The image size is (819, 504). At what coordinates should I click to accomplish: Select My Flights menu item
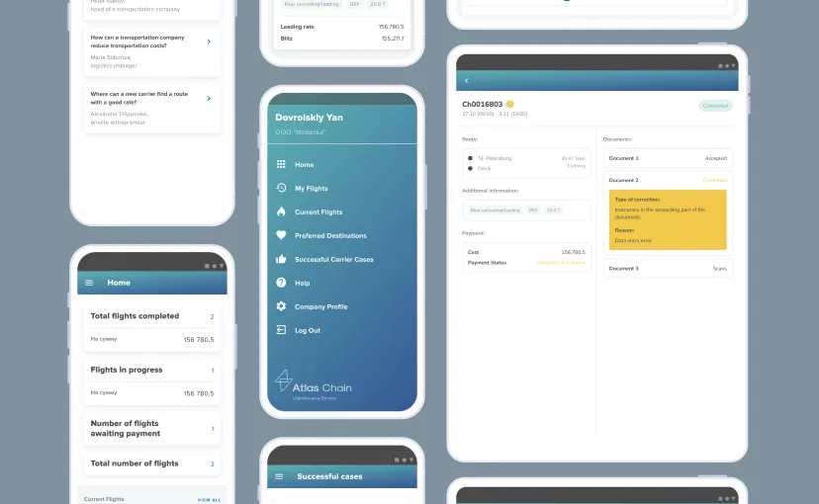point(311,188)
